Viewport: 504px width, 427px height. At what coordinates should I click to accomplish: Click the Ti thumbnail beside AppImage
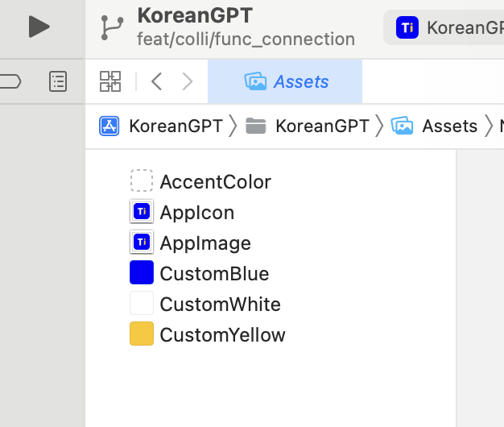tap(142, 242)
